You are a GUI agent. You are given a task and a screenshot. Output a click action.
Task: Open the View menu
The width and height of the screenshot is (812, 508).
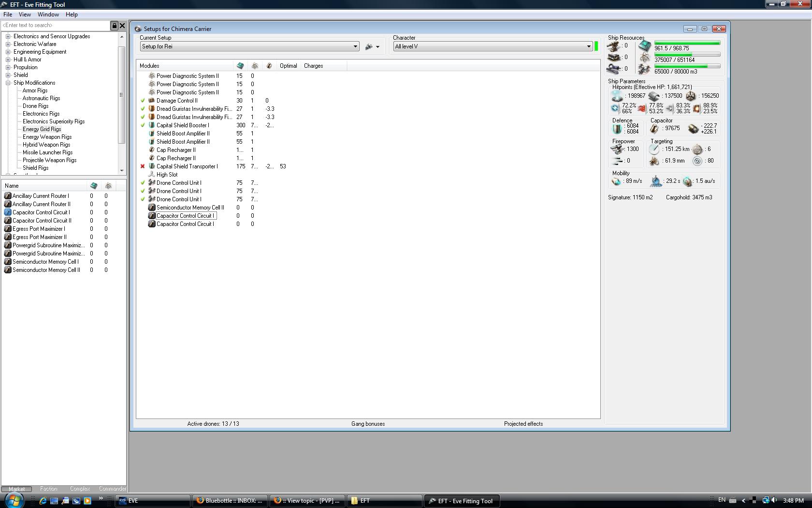[x=25, y=15]
